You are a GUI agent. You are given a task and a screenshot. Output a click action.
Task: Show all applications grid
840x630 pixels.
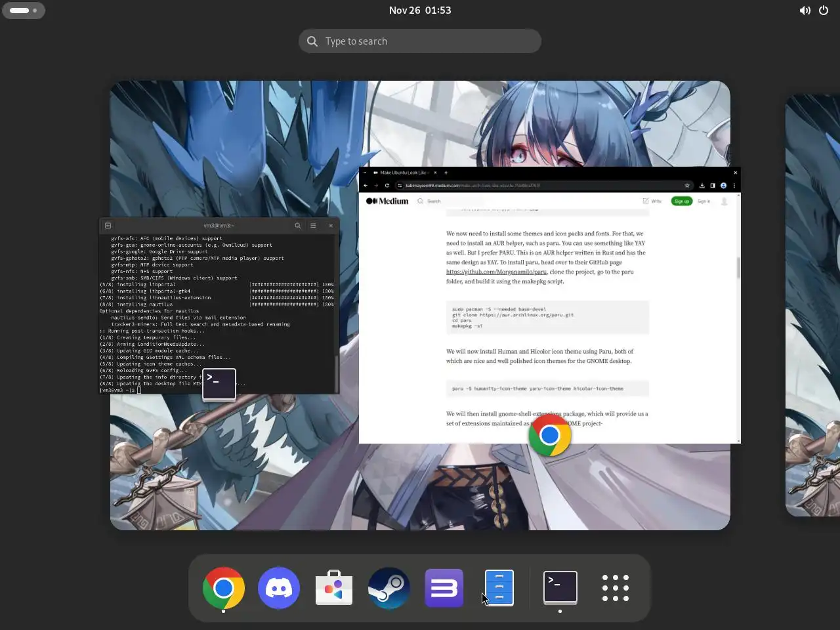pyautogui.click(x=616, y=588)
